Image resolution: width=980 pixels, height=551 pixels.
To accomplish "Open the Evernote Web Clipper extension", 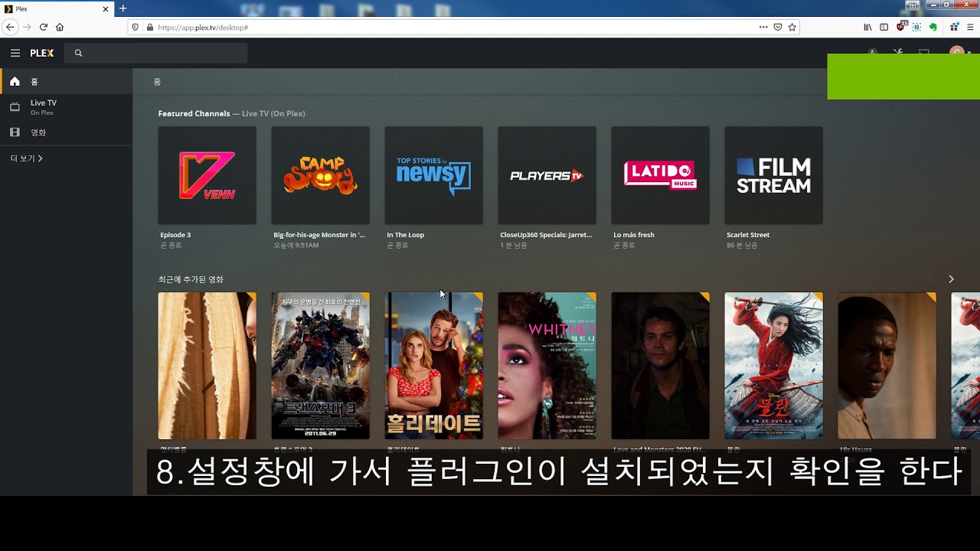I will [x=933, y=27].
